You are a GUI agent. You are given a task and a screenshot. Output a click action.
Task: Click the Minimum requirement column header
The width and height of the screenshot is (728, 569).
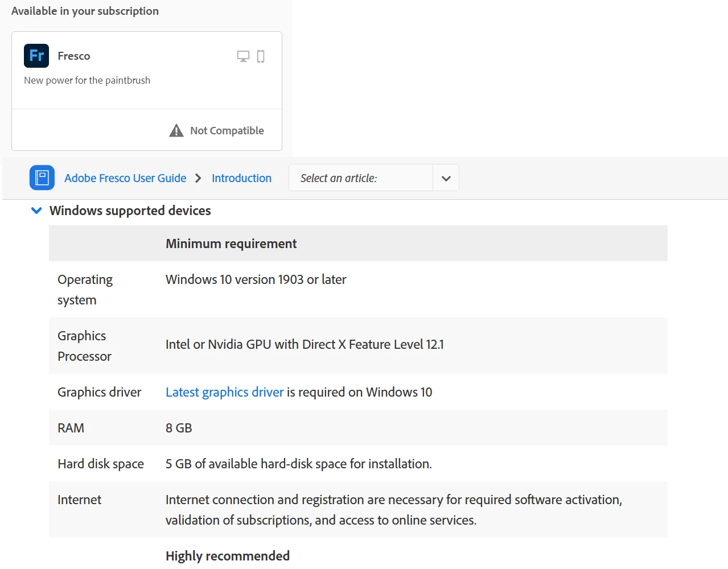coord(231,244)
